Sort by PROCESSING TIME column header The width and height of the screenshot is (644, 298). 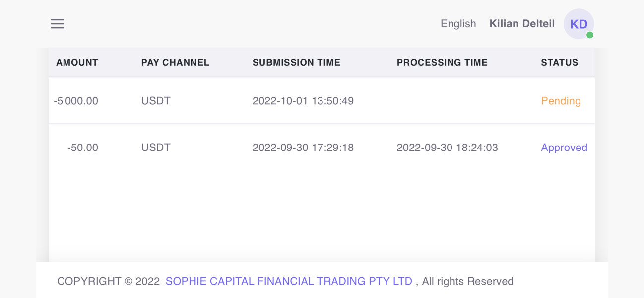coord(442,63)
